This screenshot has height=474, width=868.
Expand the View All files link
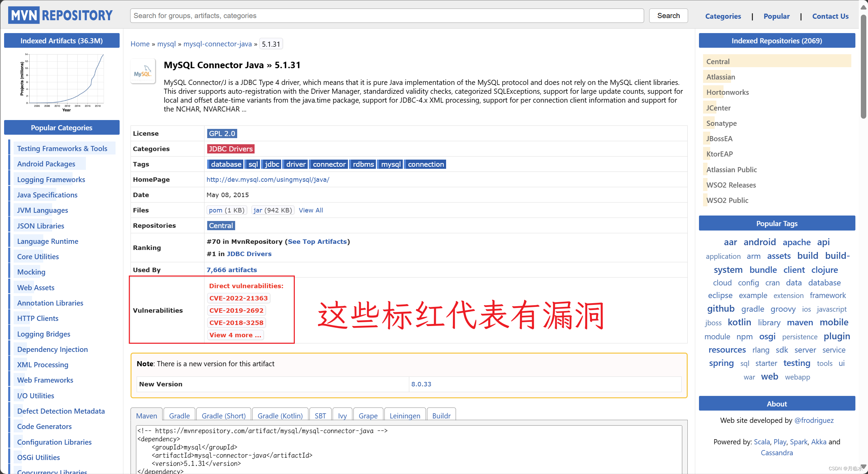311,210
